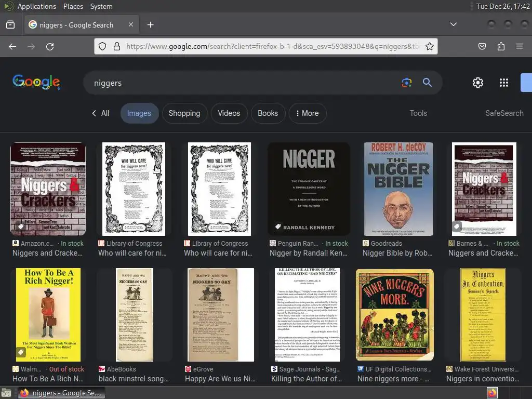The height and width of the screenshot is (399, 532).
Task: Click product tag on Amazon thumbnail
Action: (x=21, y=227)
